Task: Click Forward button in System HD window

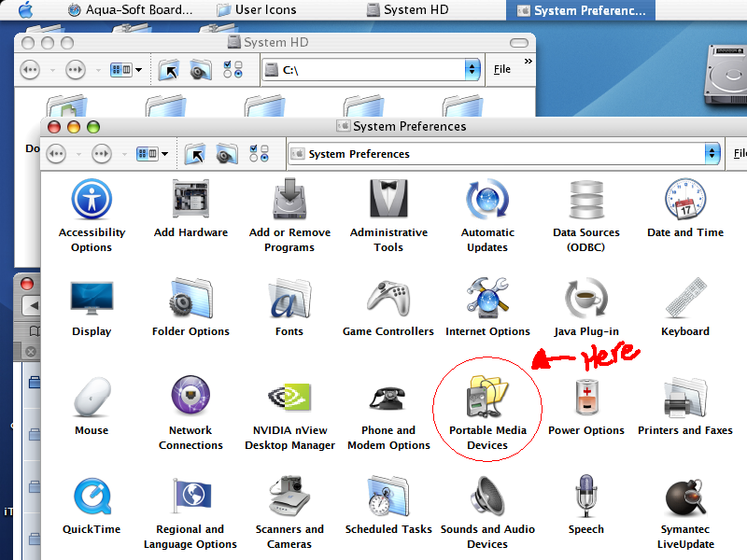Action: click(76, 70)
